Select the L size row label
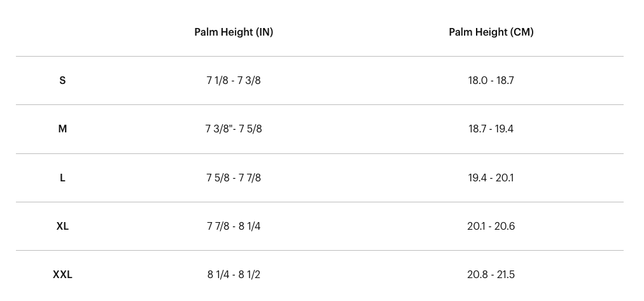The height and width of the screenshot is (301, 644). tap(62, 178)
